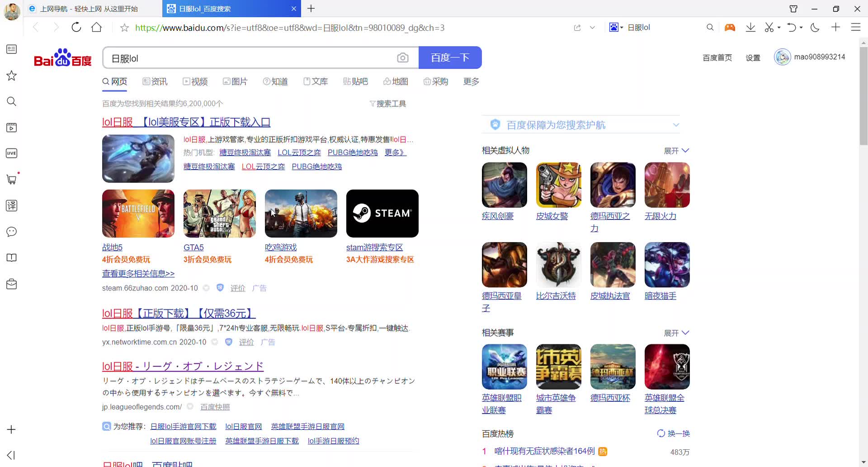
Task: Toggle night mode moon icon
Action: pyautogui.click(x=815, y=27)
